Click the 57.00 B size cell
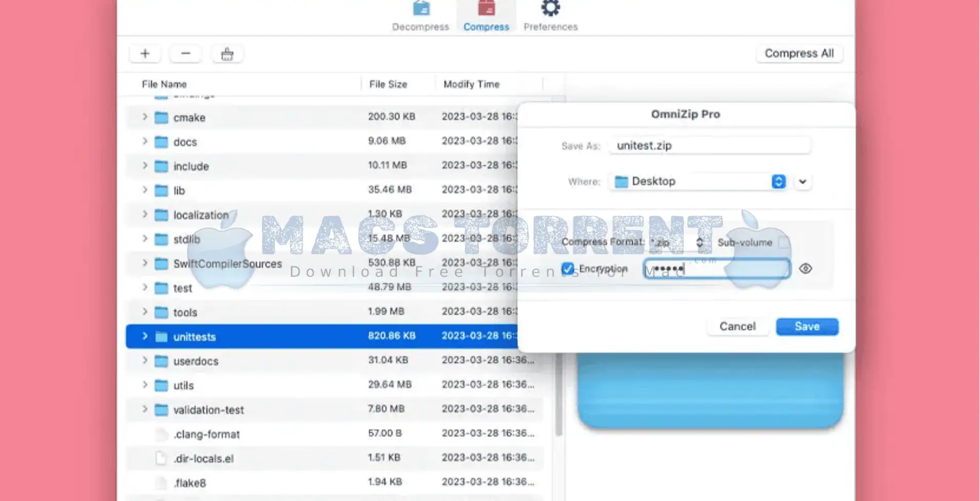 pyautogui.click(x=385, y=433)
